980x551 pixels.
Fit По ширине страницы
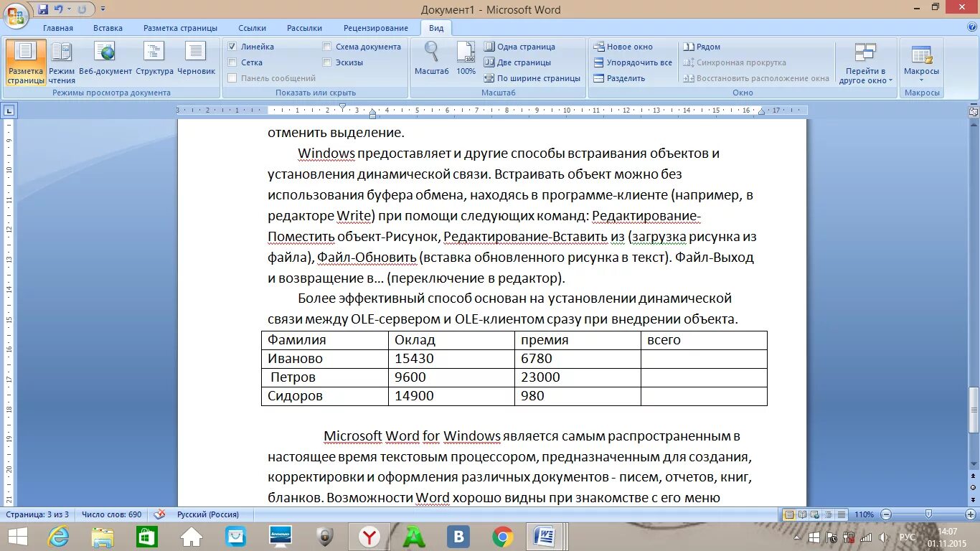[532, 78]
